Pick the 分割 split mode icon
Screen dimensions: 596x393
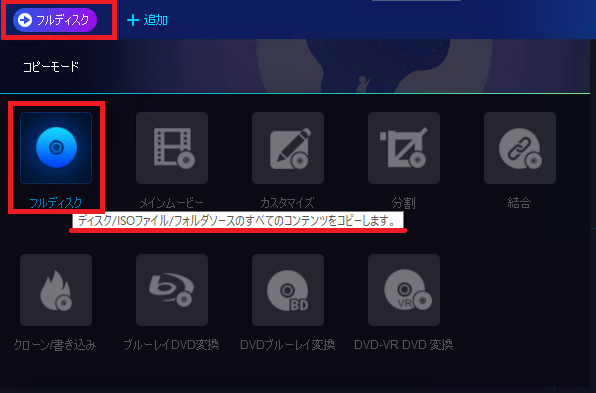point(404,148)
